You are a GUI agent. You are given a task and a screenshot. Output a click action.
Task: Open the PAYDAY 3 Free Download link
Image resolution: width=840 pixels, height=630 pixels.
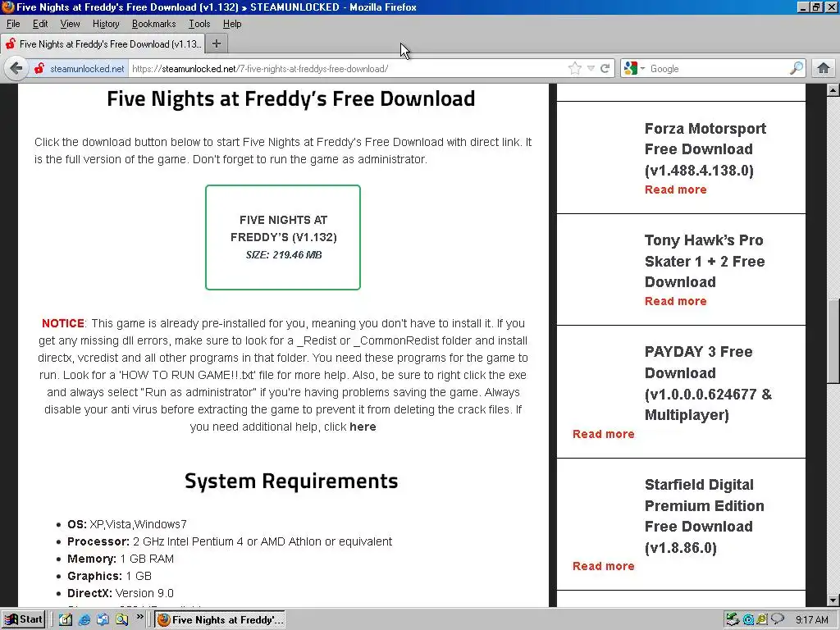point(708,383)
